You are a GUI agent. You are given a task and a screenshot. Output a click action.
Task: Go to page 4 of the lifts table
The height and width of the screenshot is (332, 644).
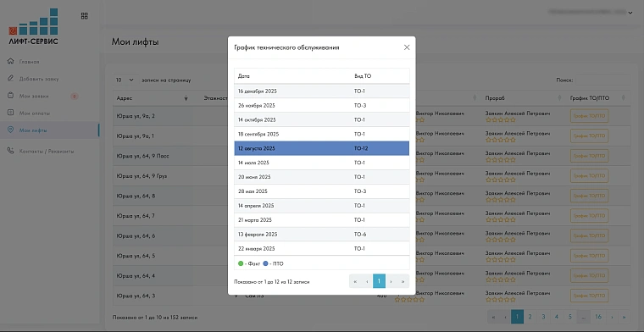tap(557, 317)
